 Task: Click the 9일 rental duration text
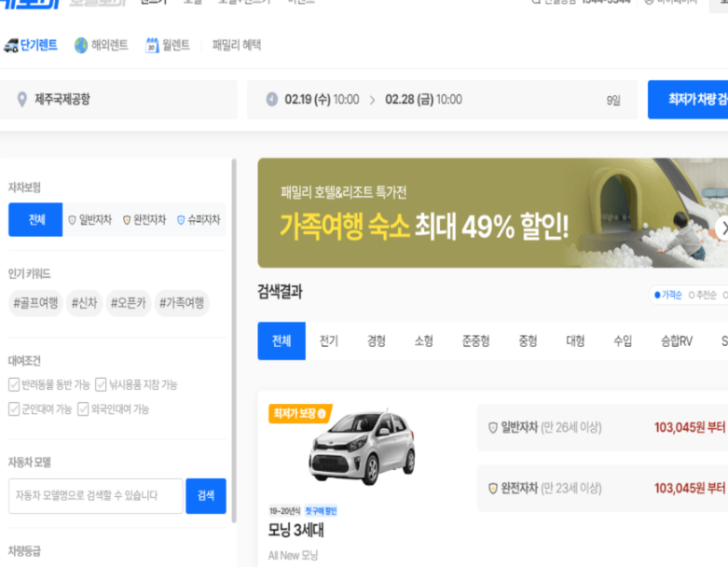(x=613, y=101)
